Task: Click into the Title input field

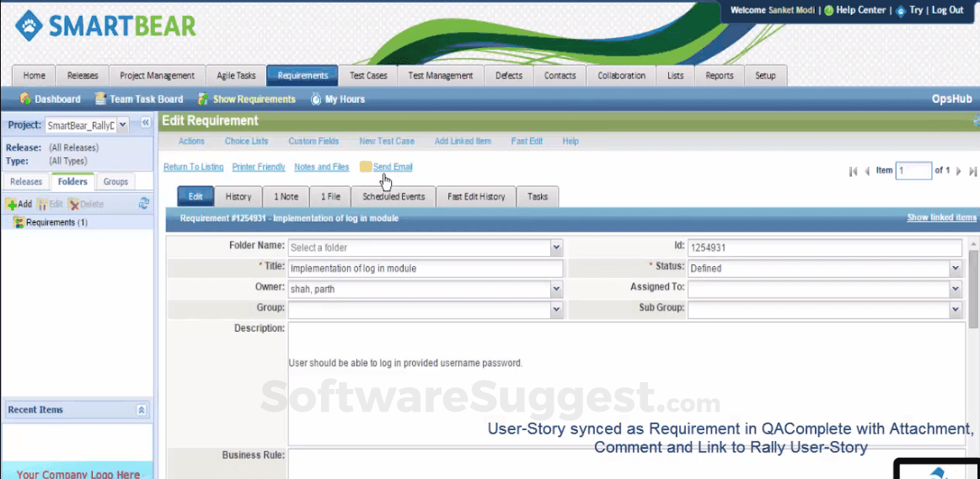Action: click(x=425, y=269)
